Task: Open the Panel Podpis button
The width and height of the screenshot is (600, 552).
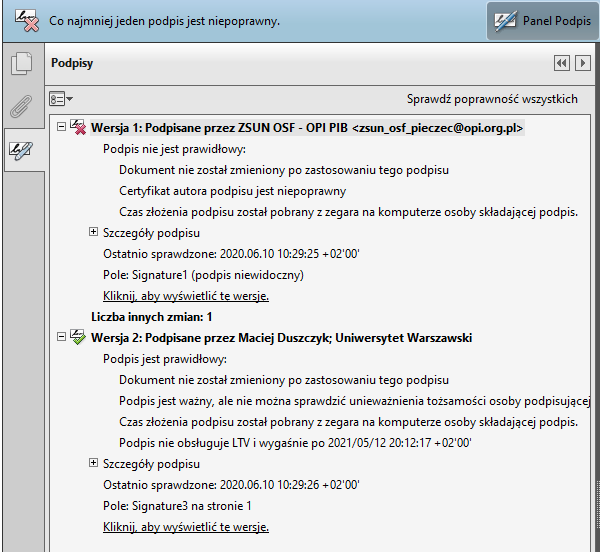Action: pos(542,21)
